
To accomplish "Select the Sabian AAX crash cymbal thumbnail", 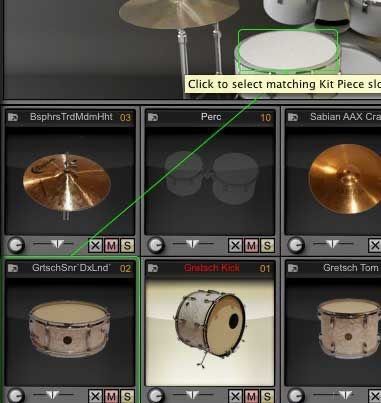I will [345, 179].
